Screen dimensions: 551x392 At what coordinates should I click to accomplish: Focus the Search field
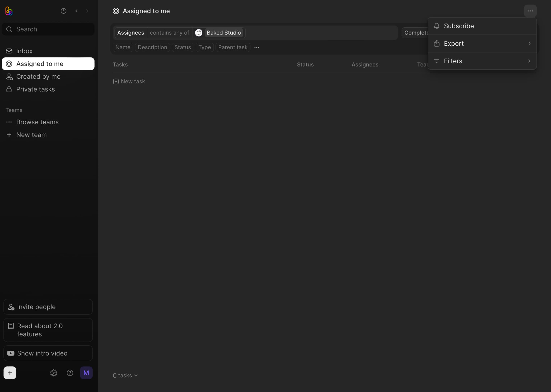(x=48, y=29)
